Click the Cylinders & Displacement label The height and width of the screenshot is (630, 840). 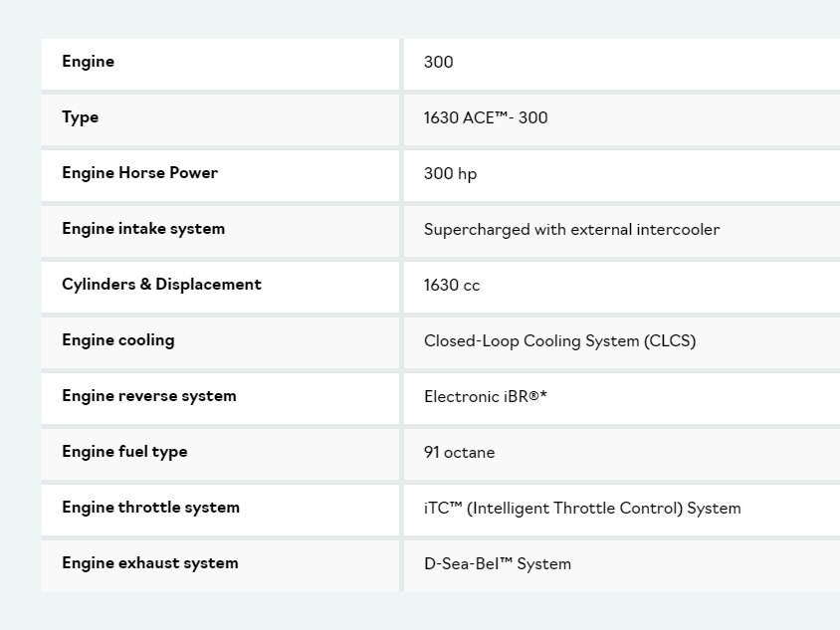click(161, 285)
